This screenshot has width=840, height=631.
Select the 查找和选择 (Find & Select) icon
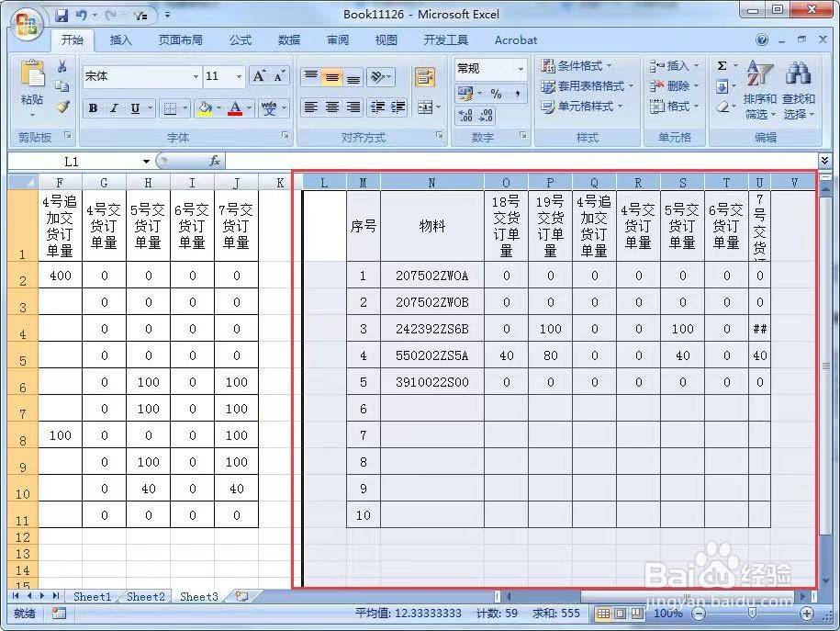800,87
